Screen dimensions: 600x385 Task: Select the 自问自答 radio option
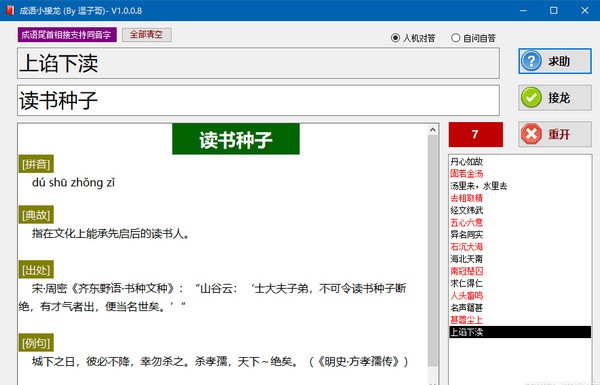[473, 38]
